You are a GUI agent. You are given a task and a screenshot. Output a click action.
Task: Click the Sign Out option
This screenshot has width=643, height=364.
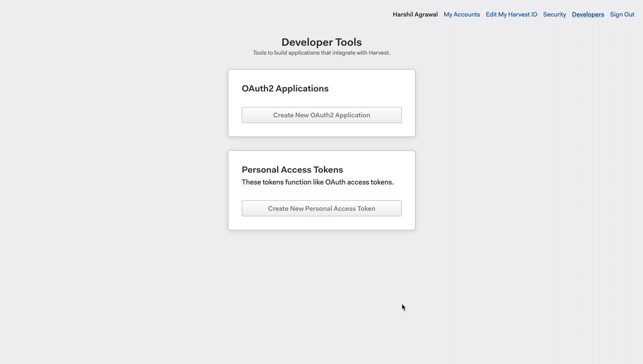point(622,14)
